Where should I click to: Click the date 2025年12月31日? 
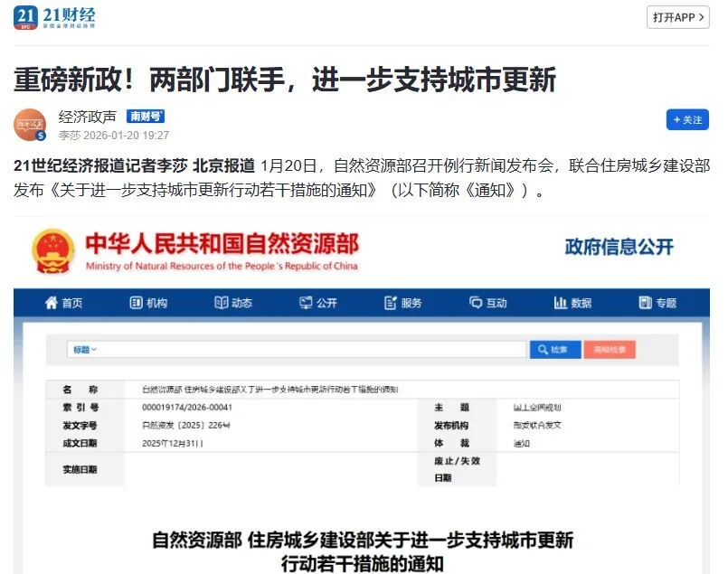[x=173, y=443]
